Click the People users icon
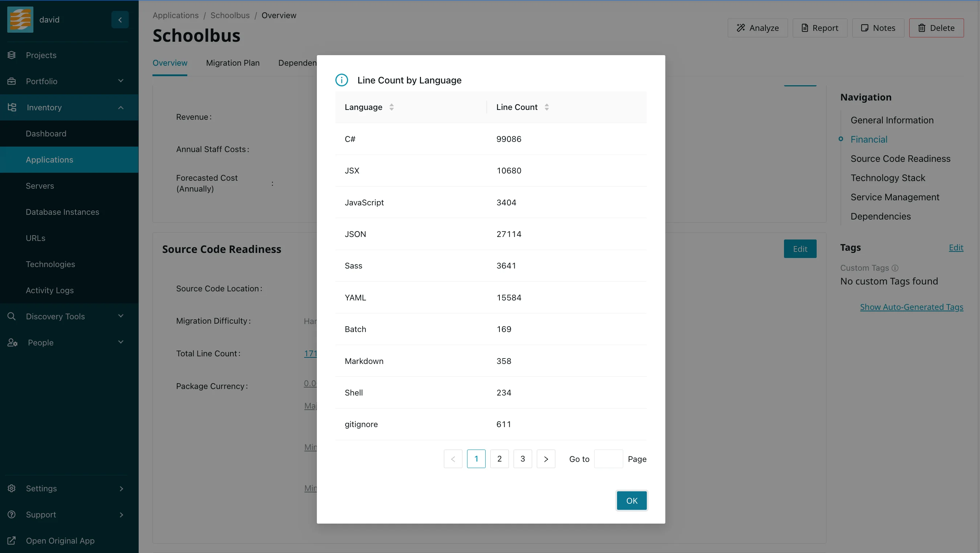 (x=12, y=343)
